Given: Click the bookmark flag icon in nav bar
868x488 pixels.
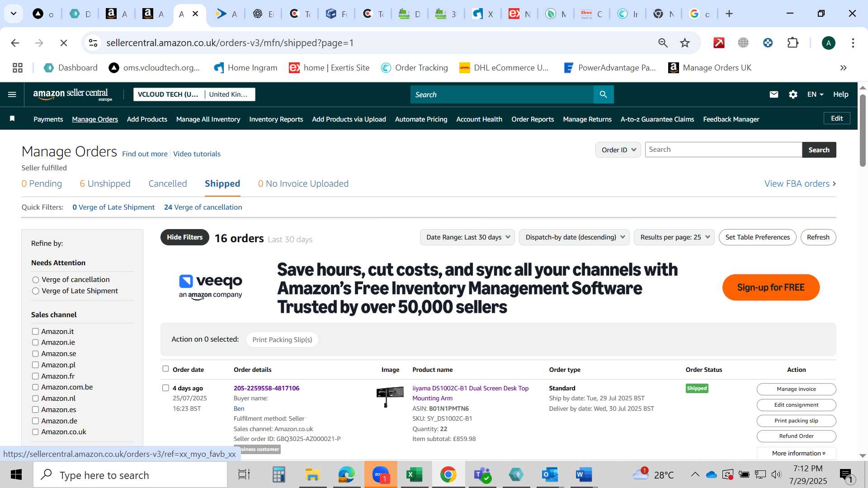Looking at the screenshot, I should [12, 119].
